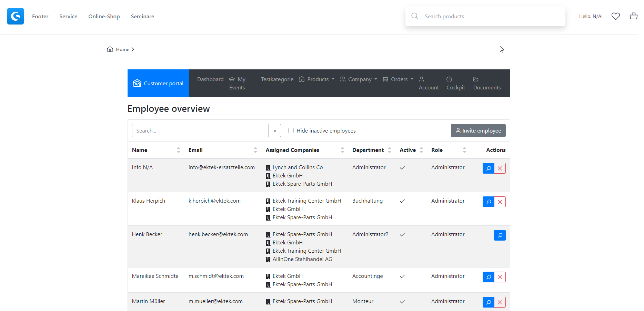Image resolution: width=644 pixels, height=311 pixels.
Task: View details for Henk Becker
Action: (500, 235)
